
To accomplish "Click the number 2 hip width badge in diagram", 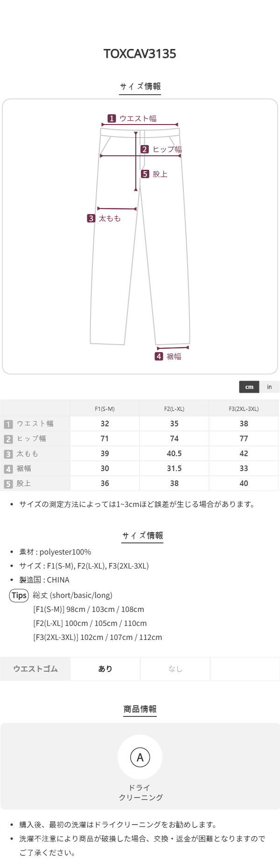I will click(x=145, y=149).
